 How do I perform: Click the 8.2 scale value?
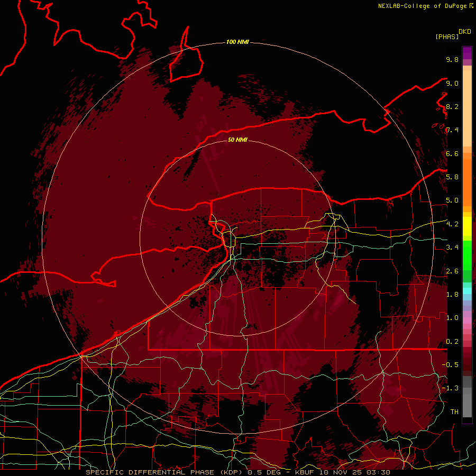click(x=452, y=106)
